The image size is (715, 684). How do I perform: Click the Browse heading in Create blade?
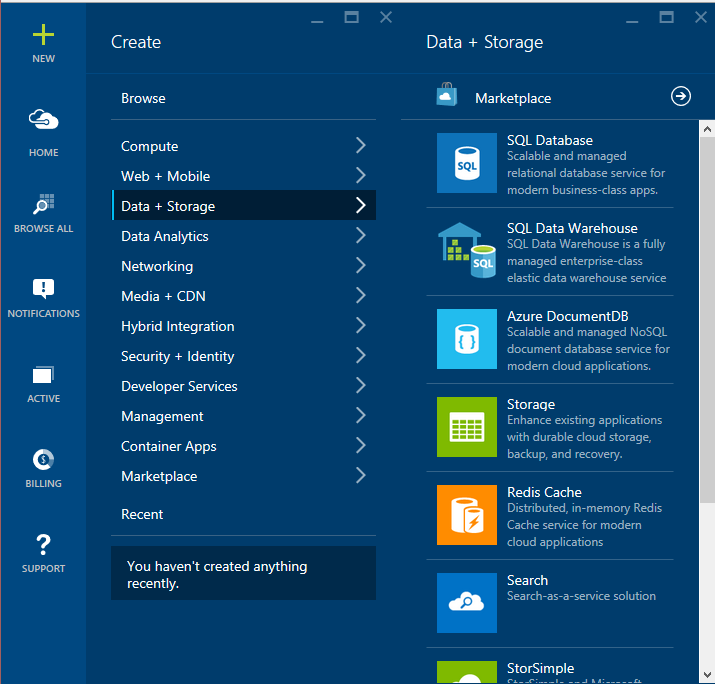click(x=143, y=98)
